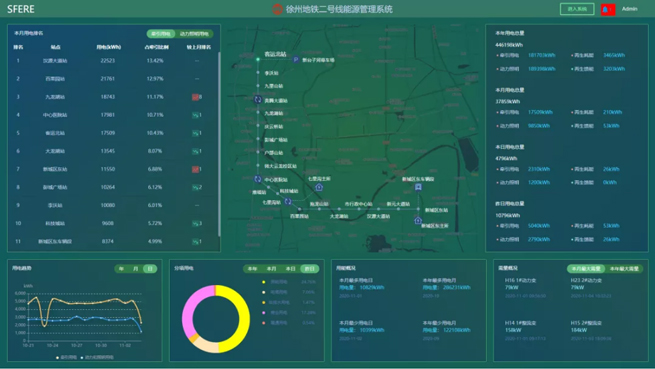The image size is (655, 369).
Task: Click the trend arrow icon in rank 3 row
Action: click(x=195, y=97)
